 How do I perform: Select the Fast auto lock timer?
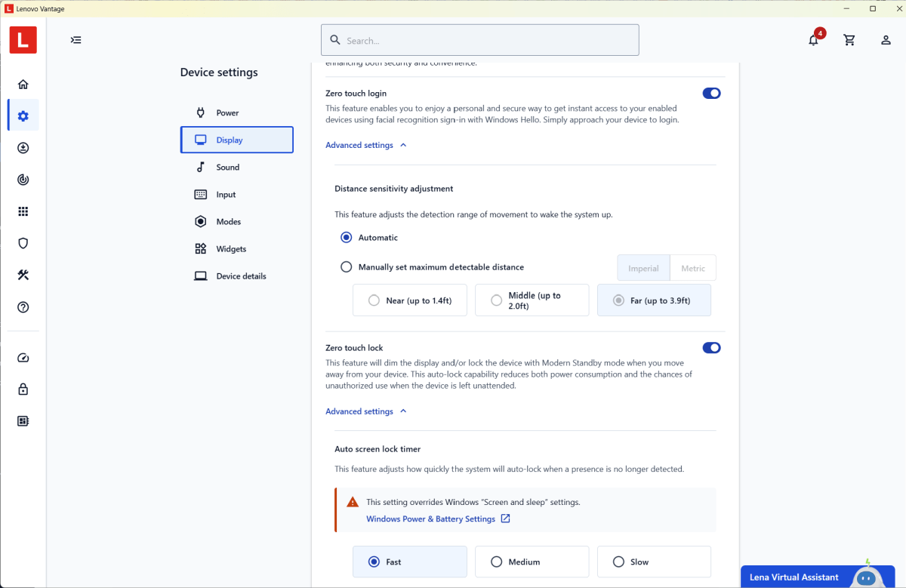point(410,562)
